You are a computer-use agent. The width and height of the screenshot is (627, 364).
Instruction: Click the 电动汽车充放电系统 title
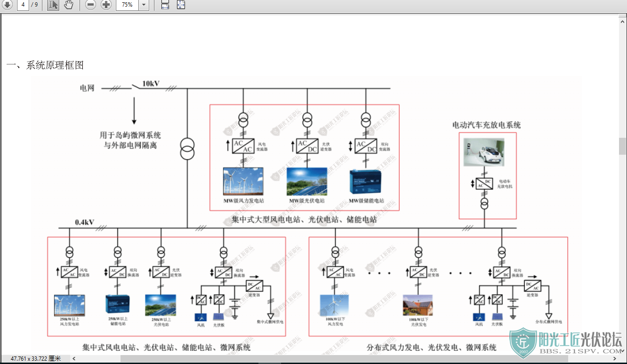[x=487, y=125]
